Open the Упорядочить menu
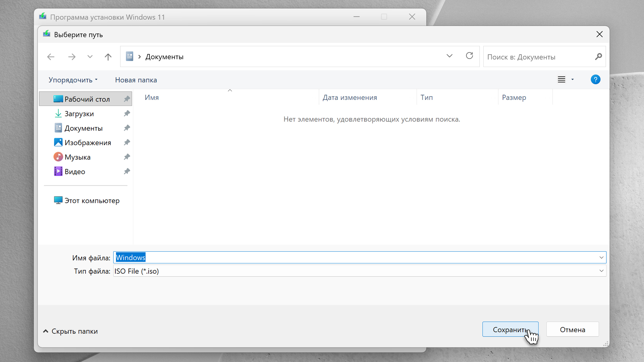This screenshot has width=644, height=362. (x=73, y=80)
